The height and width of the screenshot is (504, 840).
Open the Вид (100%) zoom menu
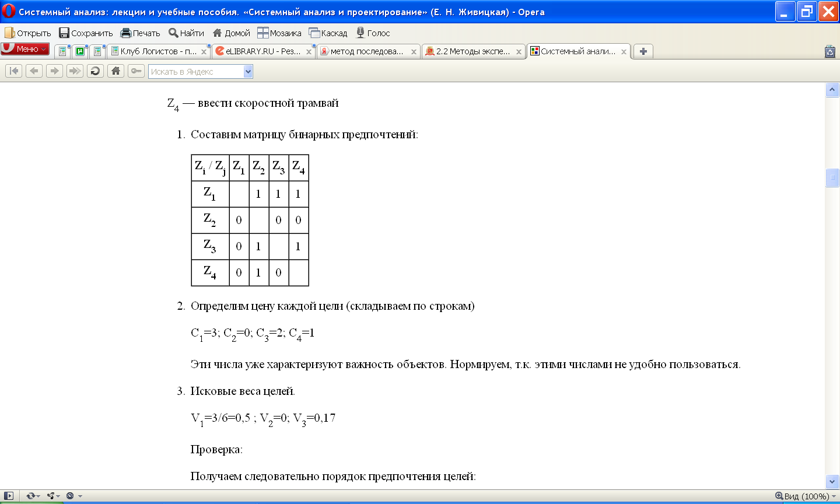[806, 496]
